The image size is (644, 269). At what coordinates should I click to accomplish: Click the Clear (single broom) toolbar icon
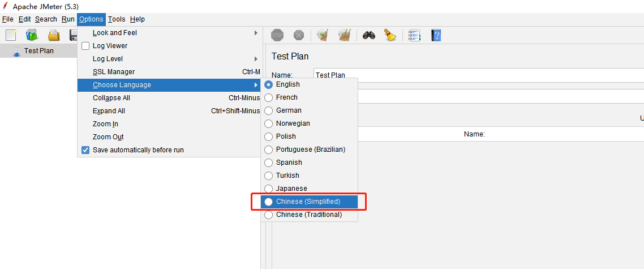(323, 35)
